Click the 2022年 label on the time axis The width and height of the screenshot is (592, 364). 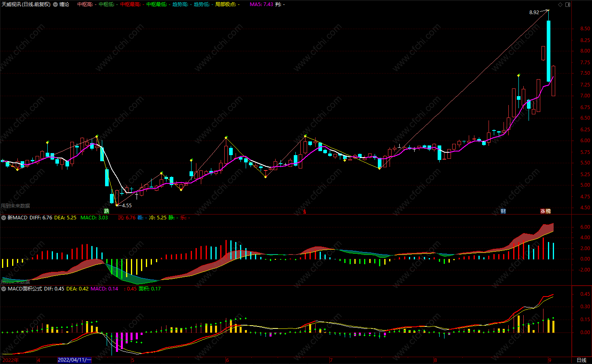pos(11,360)
